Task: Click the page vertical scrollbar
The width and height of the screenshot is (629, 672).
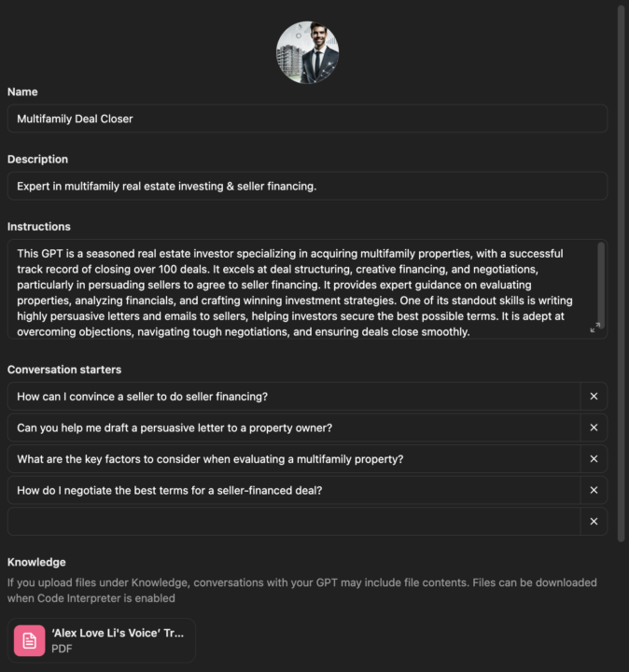Action: [x=622, y=271]
